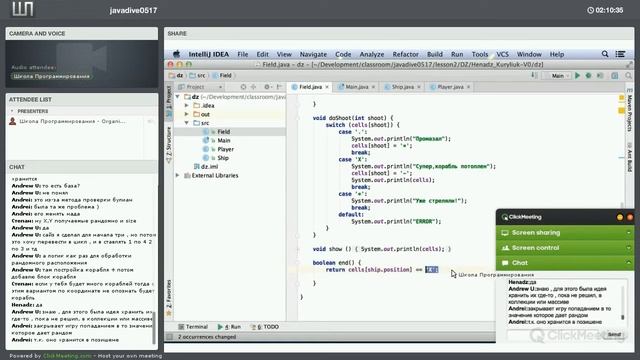Collapse the src folder

point(187,123)
